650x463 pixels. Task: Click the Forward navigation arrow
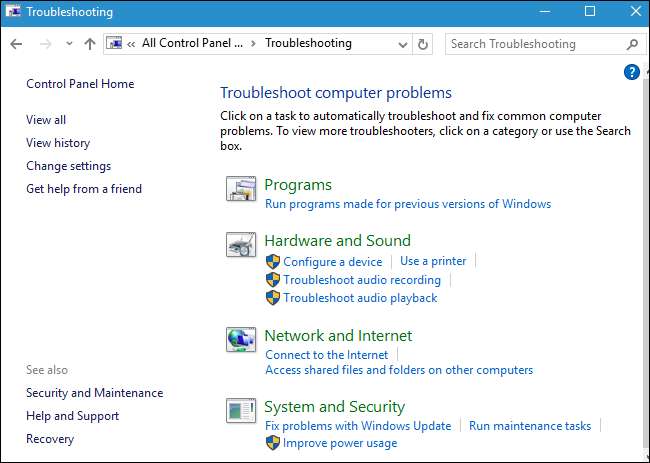point(46,44)
